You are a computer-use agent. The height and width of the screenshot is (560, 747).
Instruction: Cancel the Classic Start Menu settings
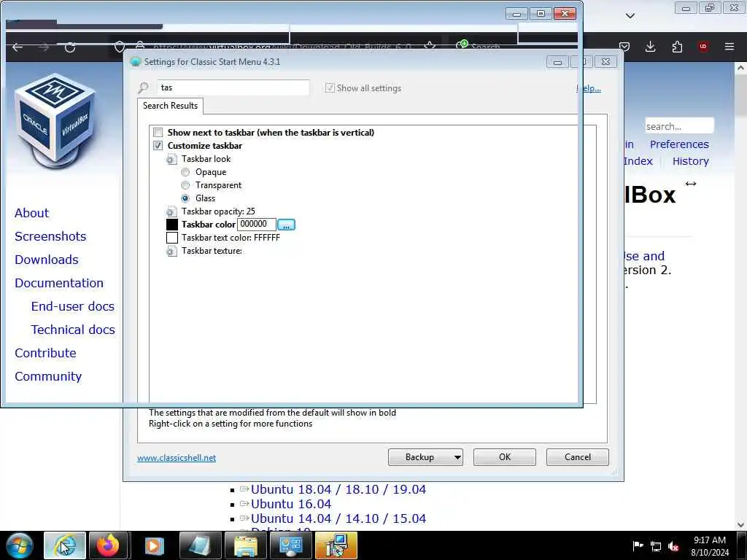click(578, 457)
